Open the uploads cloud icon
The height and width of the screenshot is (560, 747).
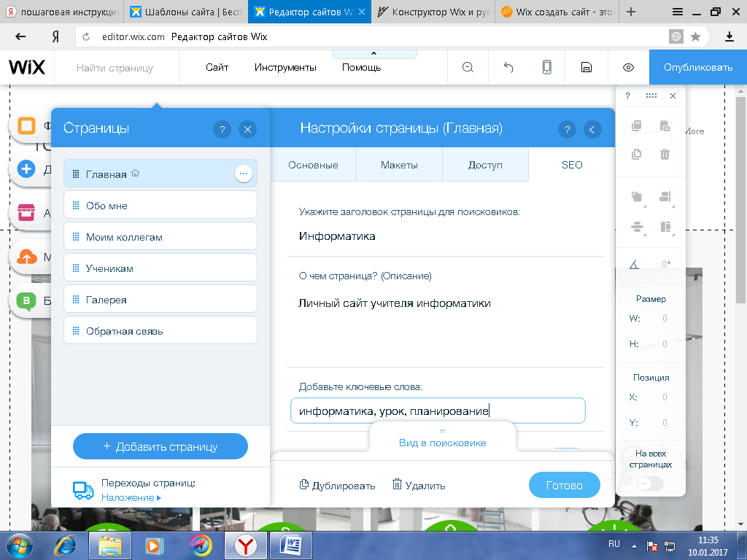point(26,257)
